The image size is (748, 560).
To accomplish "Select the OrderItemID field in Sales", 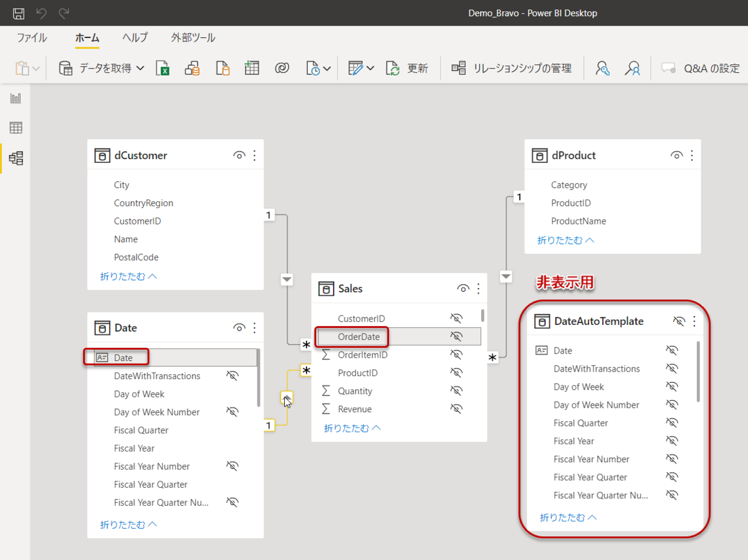I will [x=363, y=355].
